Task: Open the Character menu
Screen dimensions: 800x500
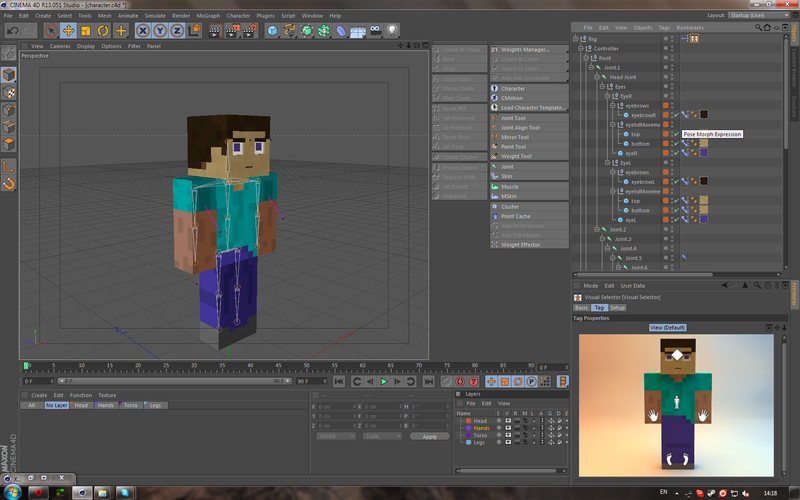Action: pyautogui.click(x=238, y=16)
